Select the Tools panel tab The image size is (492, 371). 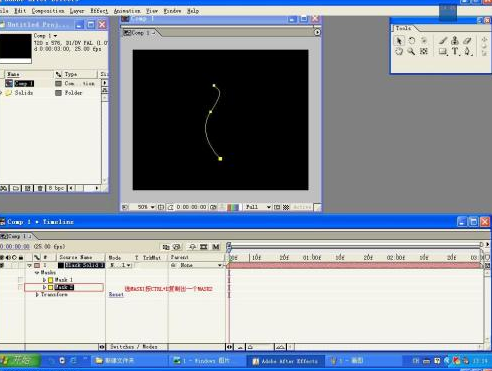(x=403, y=28)
